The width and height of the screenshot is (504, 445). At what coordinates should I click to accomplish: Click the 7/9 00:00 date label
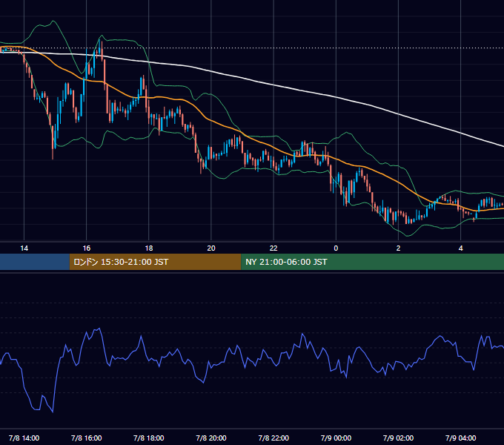pos(336,438)
